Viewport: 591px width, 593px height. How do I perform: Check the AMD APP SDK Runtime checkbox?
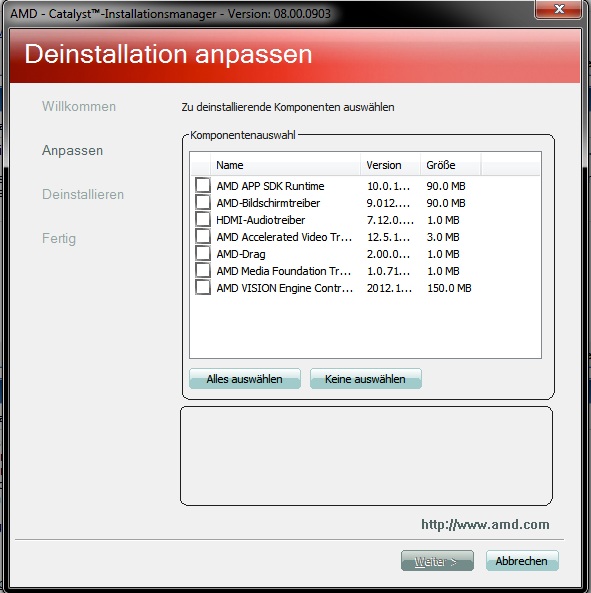point(203,185)
